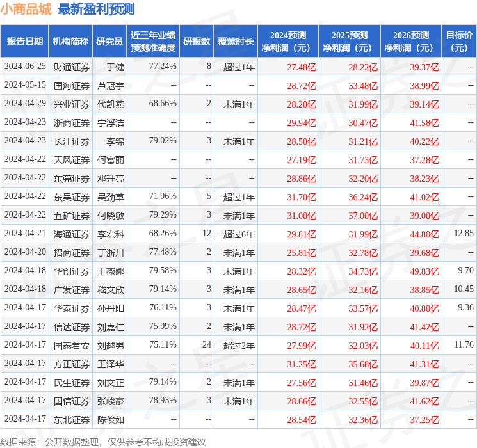The image size is (477, 448).
Task: Click 2024 profit forecast 31.70亿
Action: click(302, 197)
